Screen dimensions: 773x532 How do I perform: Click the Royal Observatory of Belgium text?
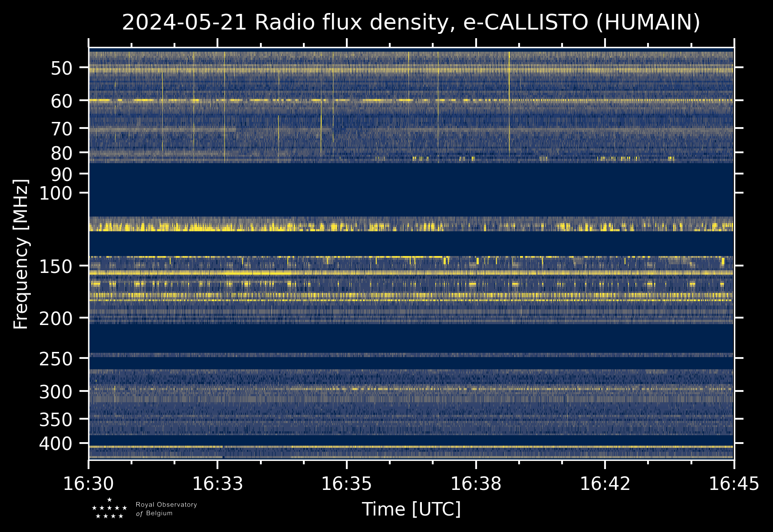[166, 509]
